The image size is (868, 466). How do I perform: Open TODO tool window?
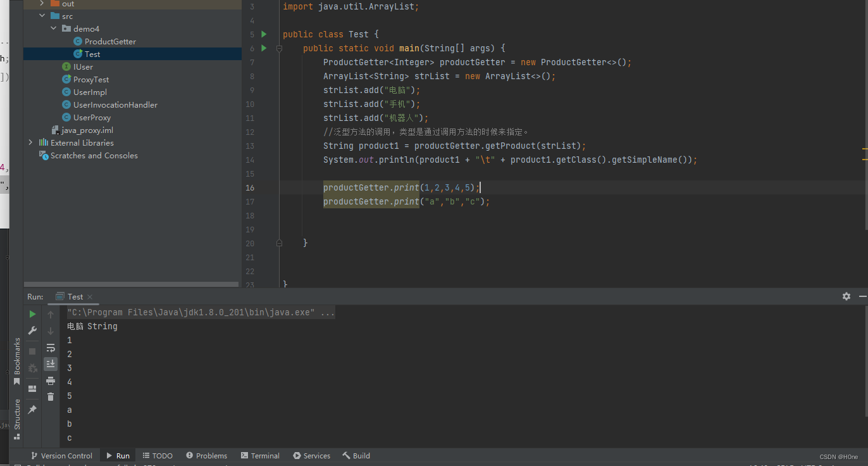pyautogui.click(x=158, y=455)
